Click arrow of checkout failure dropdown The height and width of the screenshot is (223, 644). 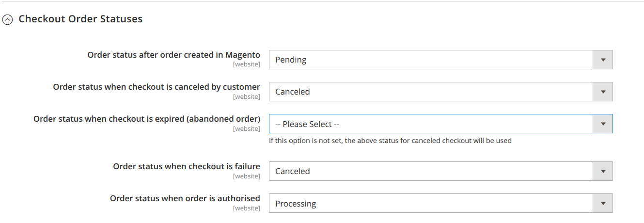[x=603, y=171]
